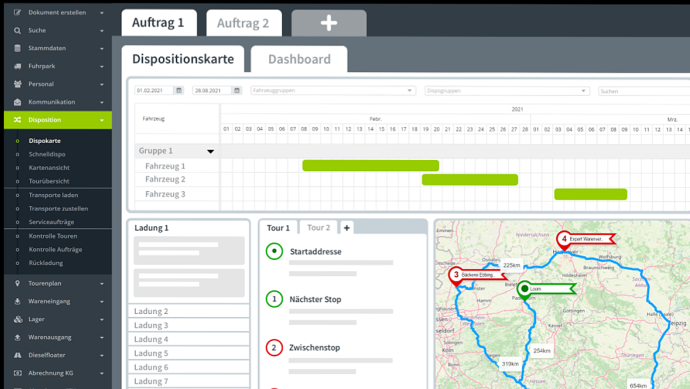This screenshot has width=690, height=389.
Task: Switch to the Auftrag 1 tab
Action: [x=159, y=23]
